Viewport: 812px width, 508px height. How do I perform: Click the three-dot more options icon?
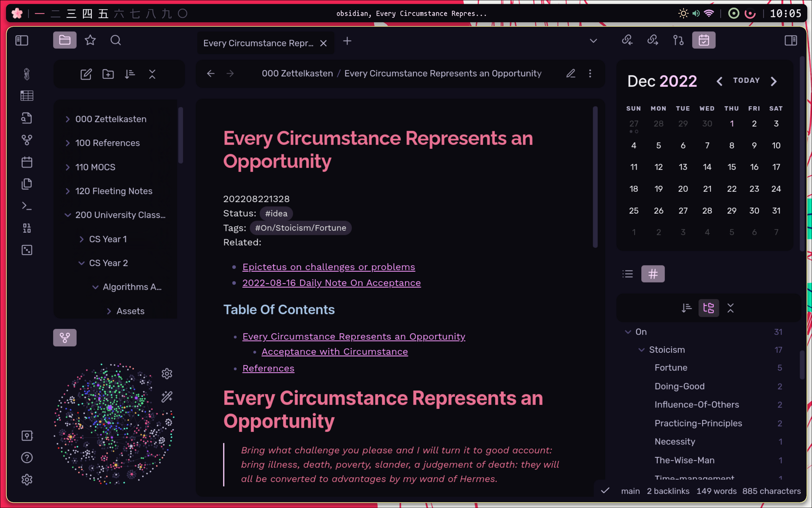(590, 74)
